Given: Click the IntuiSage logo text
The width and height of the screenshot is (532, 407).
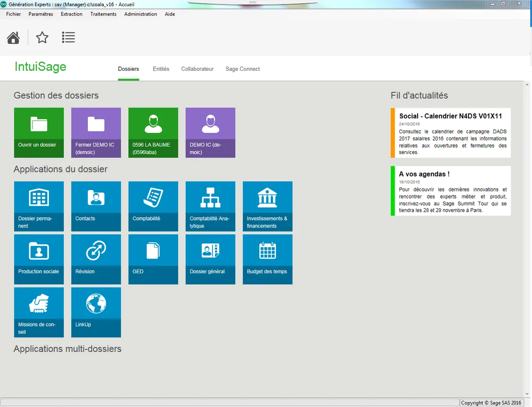Looking at the screenshot, I should 40,67.
